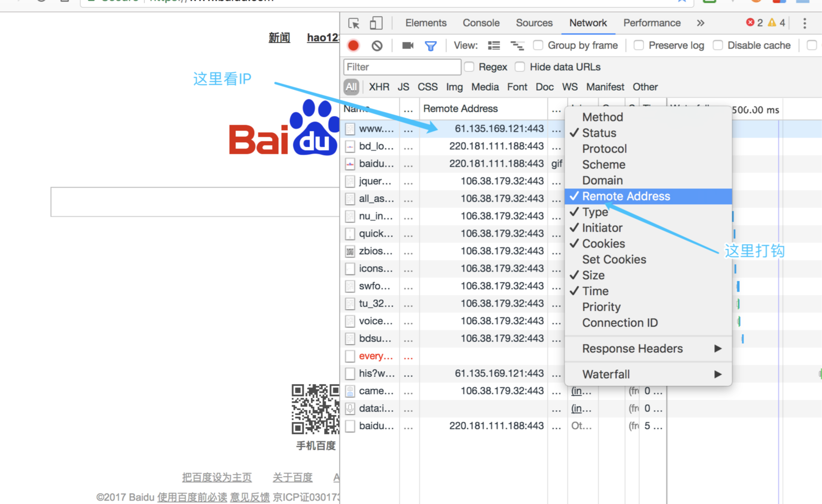The image size is (822, 504).
Task: Enable Hide data URLs checkbox
Action: 520,67
